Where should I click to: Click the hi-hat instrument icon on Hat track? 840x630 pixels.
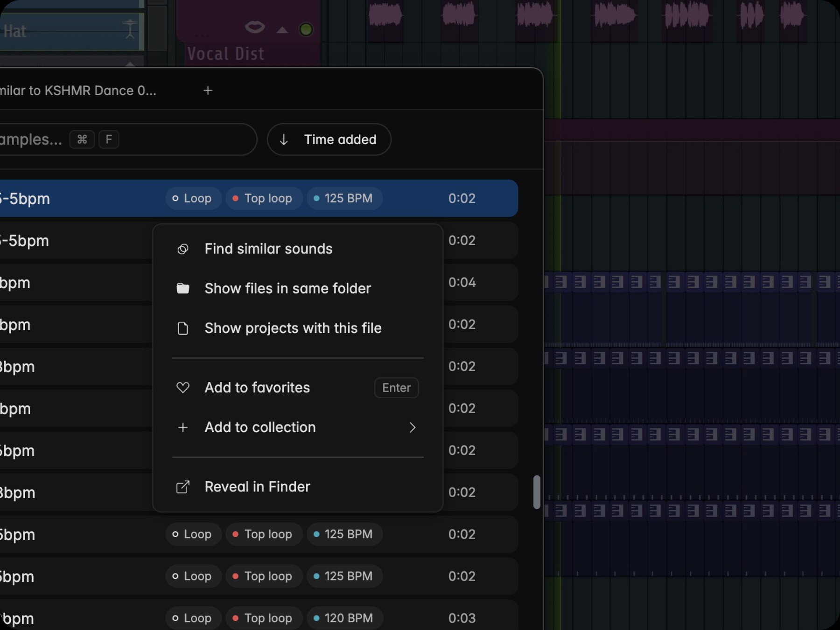(129, 29)
